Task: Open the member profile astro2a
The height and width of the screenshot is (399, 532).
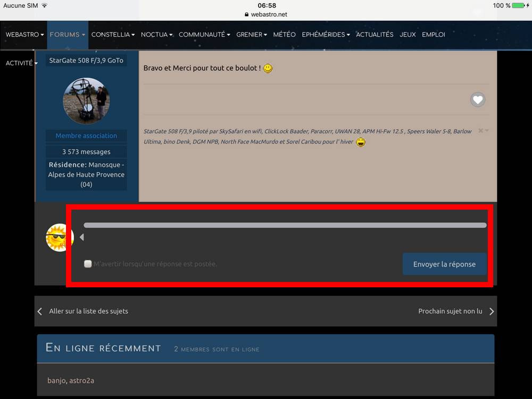Action: (82, 381)
